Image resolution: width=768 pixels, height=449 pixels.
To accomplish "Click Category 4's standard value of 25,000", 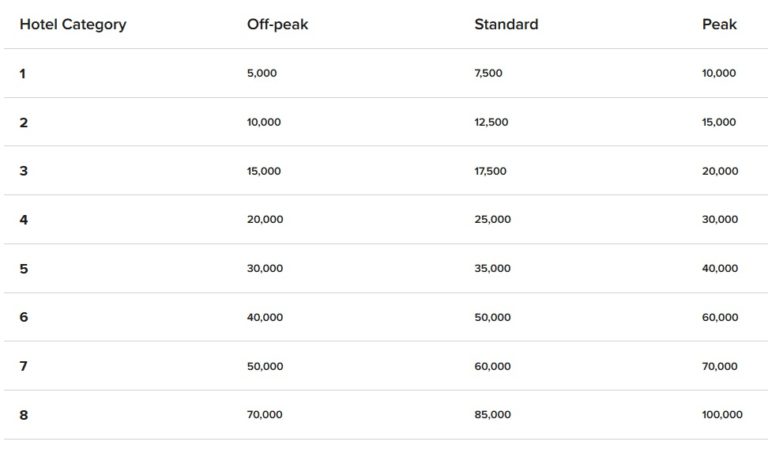I will (492, 220).
